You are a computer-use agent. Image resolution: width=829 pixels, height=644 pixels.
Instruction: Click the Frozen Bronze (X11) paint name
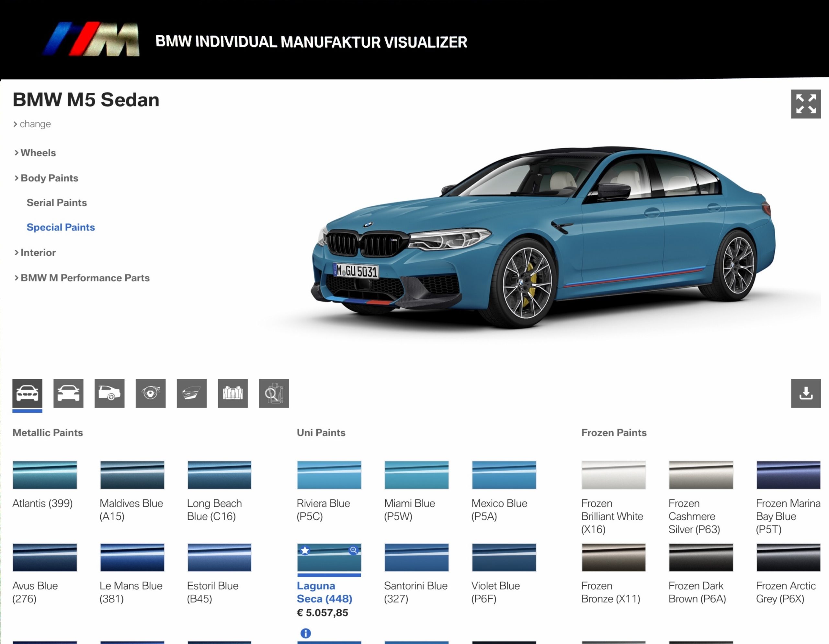click(x=611, y=592)
